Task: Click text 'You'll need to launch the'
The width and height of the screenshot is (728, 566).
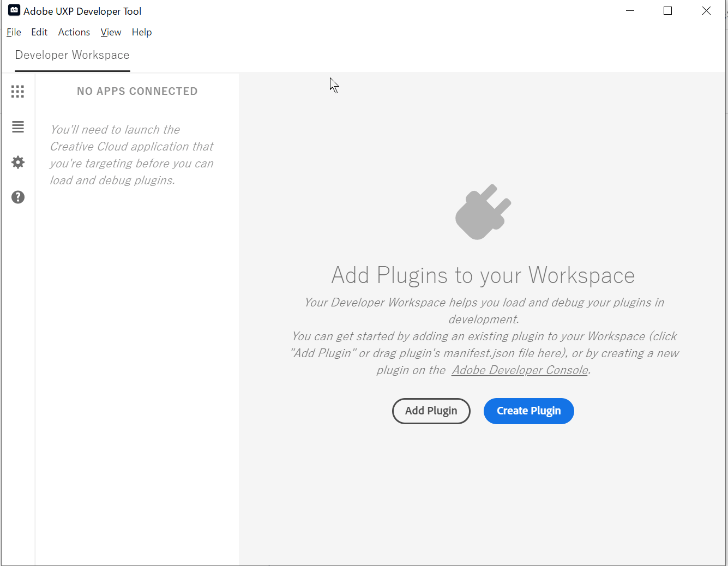Action: click(x=115, y=130)
